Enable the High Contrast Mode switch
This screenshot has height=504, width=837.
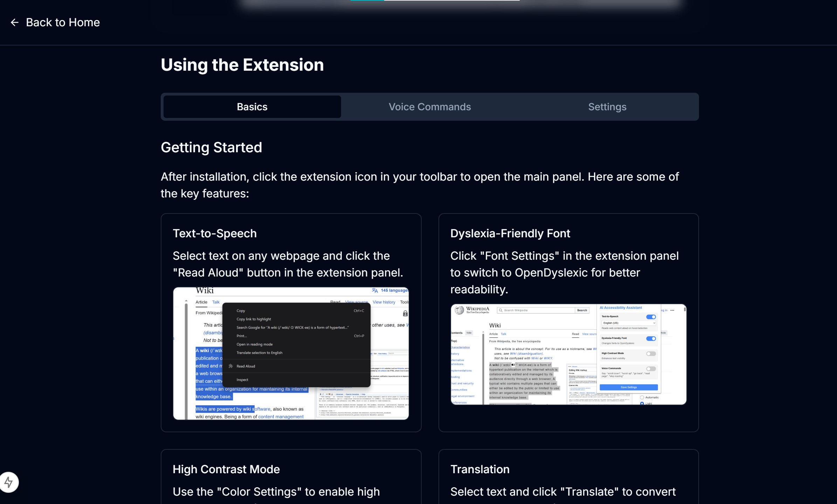click(x=651, y=354)
